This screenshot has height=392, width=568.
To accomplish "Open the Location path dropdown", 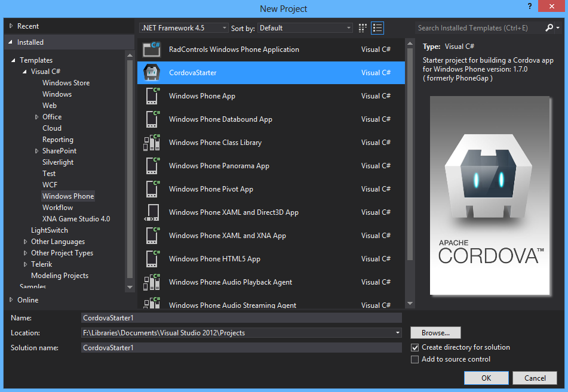I will (x=398, y=333).
